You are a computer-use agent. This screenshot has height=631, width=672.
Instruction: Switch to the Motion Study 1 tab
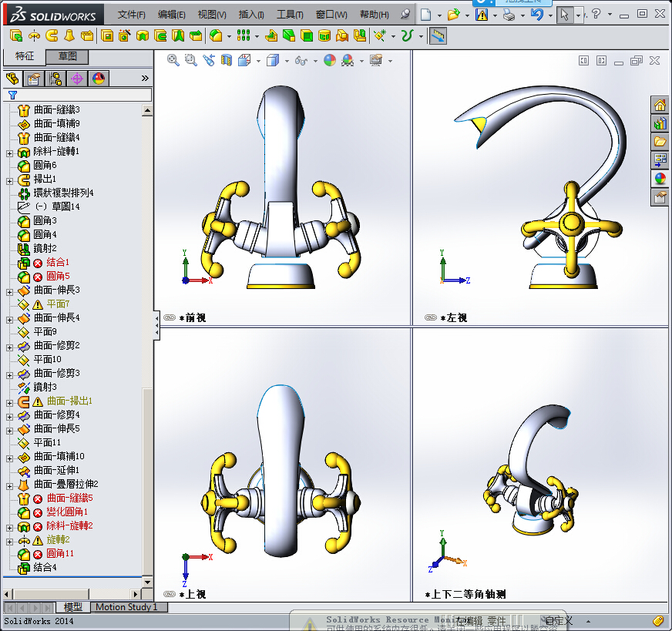click(x=128, y=607)
